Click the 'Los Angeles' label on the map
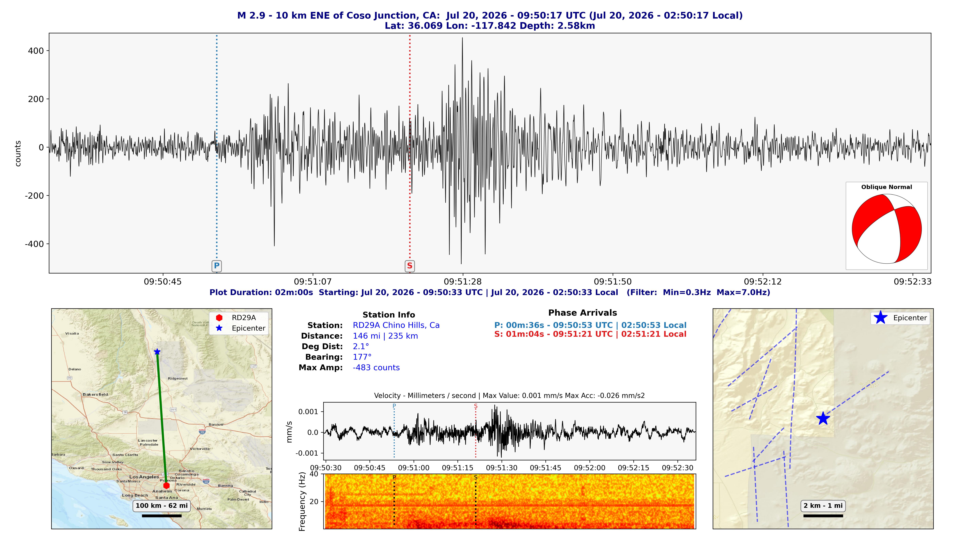The height and width of the screenshot is (551, 980). pyautogui.click(x=144, y=477)
